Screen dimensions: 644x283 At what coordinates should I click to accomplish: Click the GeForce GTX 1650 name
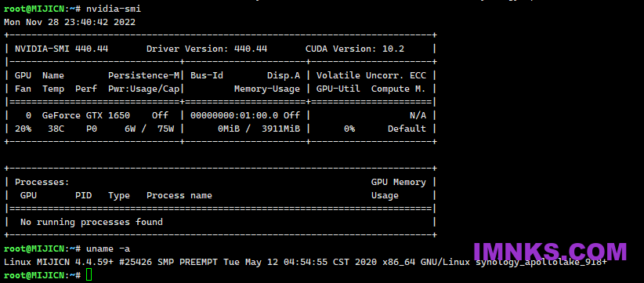tap(86, 115)
